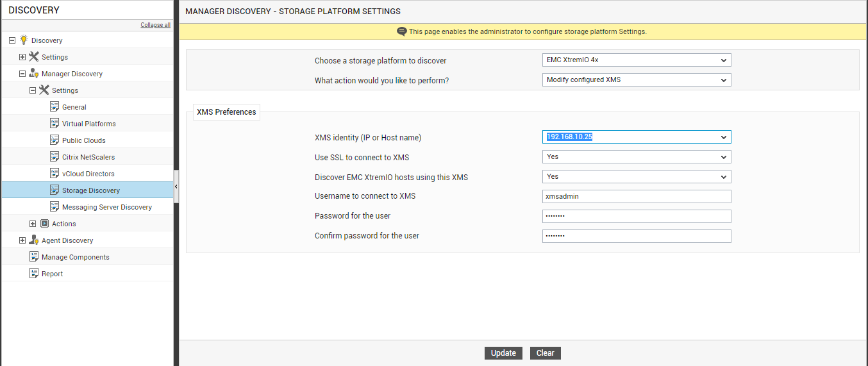Collapse the Discovery root node

click(x=12, y=40)
